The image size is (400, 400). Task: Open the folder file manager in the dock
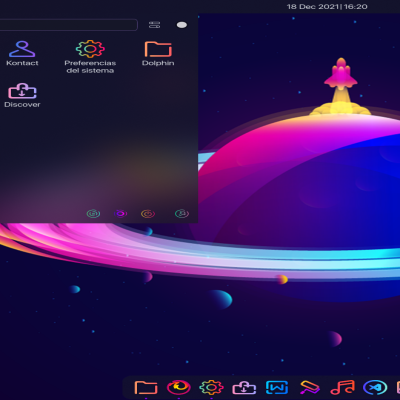click(x=146, y=388)
